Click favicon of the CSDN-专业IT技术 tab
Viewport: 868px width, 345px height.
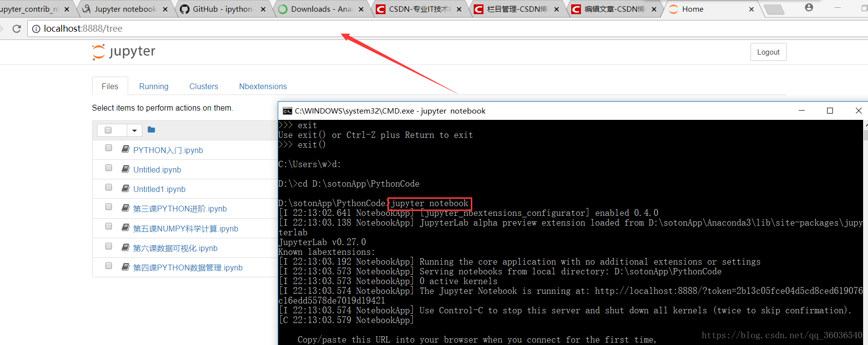tap(381, 9)
